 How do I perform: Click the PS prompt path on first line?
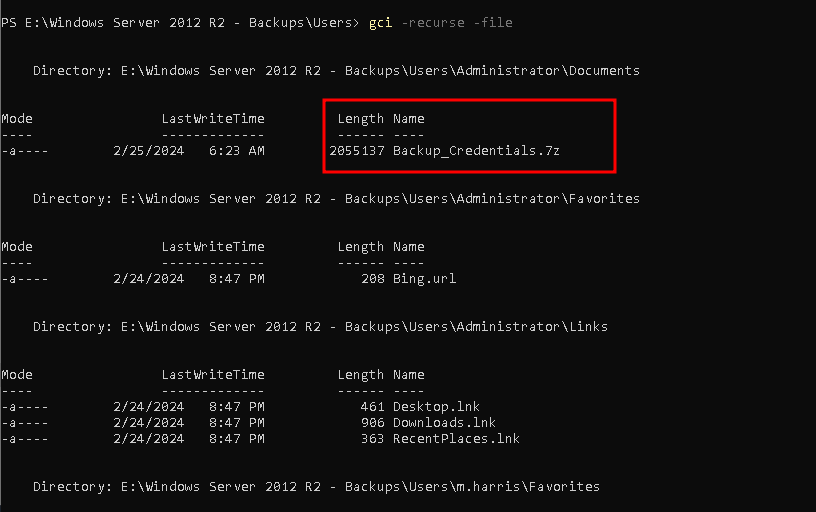click(x=178, y=23)
